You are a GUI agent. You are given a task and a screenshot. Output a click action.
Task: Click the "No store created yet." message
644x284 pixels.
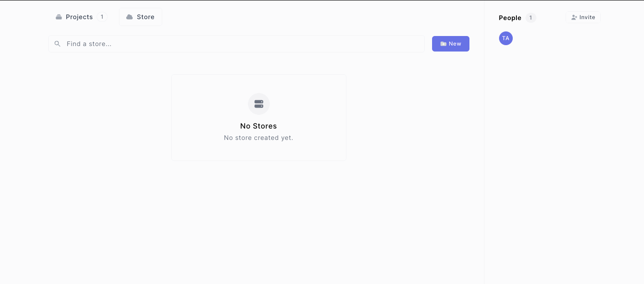tap(258, 138)
